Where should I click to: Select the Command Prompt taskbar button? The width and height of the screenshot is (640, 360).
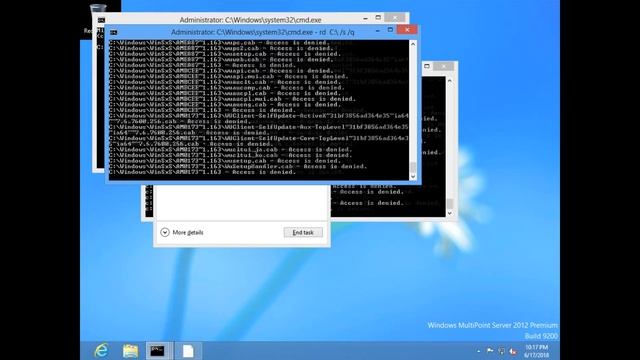(158, 351)
